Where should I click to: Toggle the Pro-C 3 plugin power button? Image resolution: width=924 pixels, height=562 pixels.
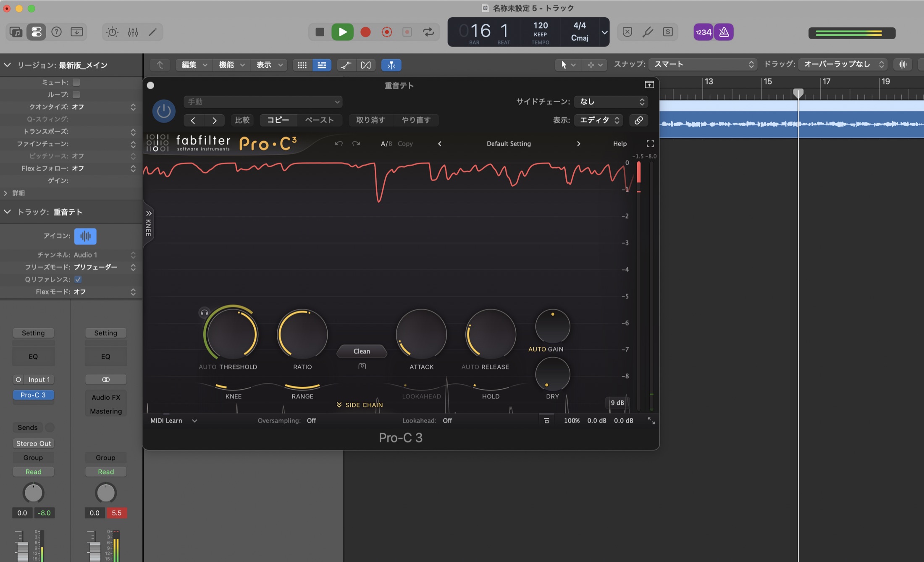tap(164, 111)
